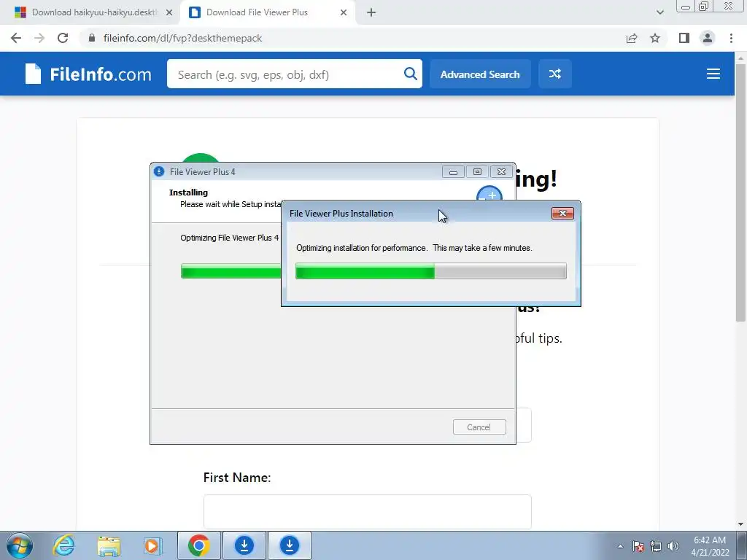The width and height of the screenshot is (747, 560).
Task: Click the search magnifier icon
Action: tap(410, 74)
